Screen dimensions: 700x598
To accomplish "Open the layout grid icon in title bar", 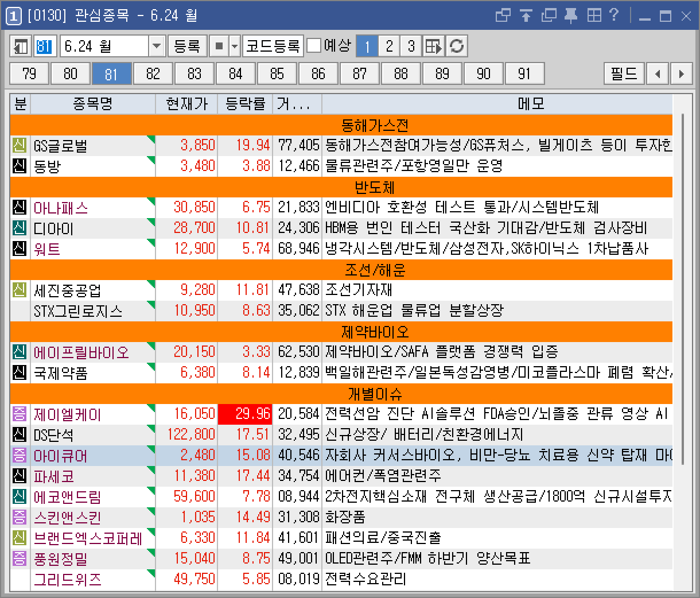I will pyautogui.click(x=594, y=15).
